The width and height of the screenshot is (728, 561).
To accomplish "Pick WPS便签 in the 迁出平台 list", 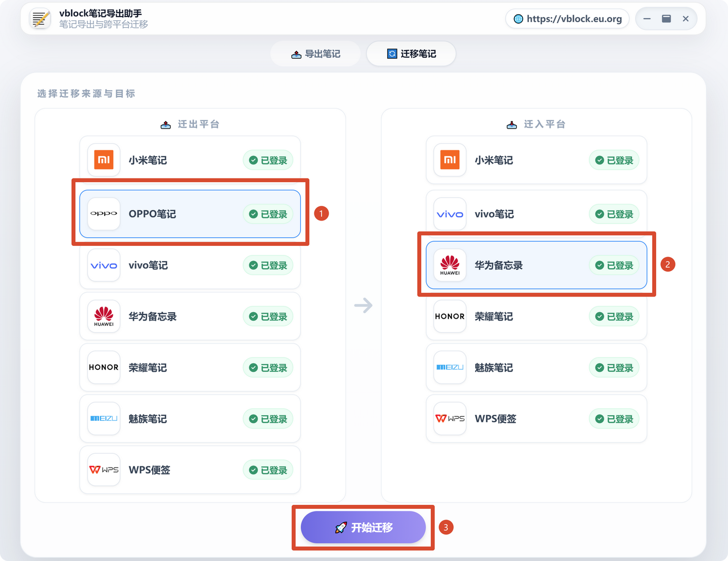I will [190, 469].
